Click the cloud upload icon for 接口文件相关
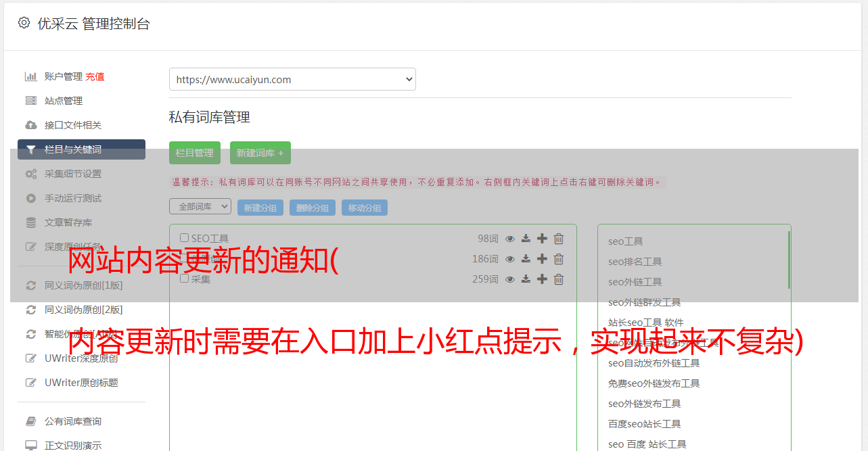 point(31,125)
